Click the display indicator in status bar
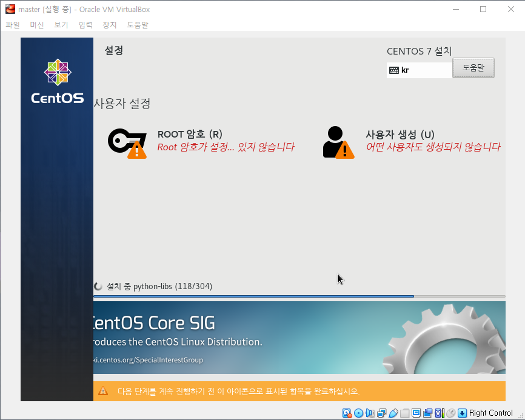 pyautogui.click(x=416, y=413)
